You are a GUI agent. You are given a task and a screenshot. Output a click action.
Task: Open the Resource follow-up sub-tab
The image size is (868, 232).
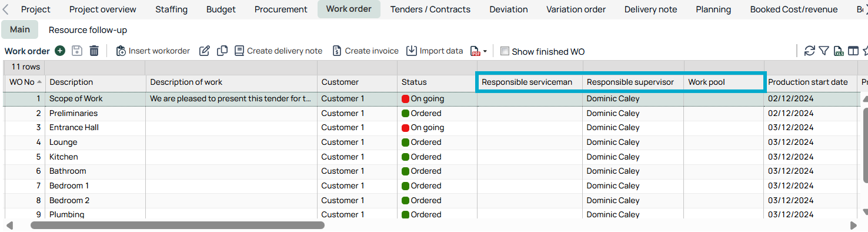tap(88, 30)
